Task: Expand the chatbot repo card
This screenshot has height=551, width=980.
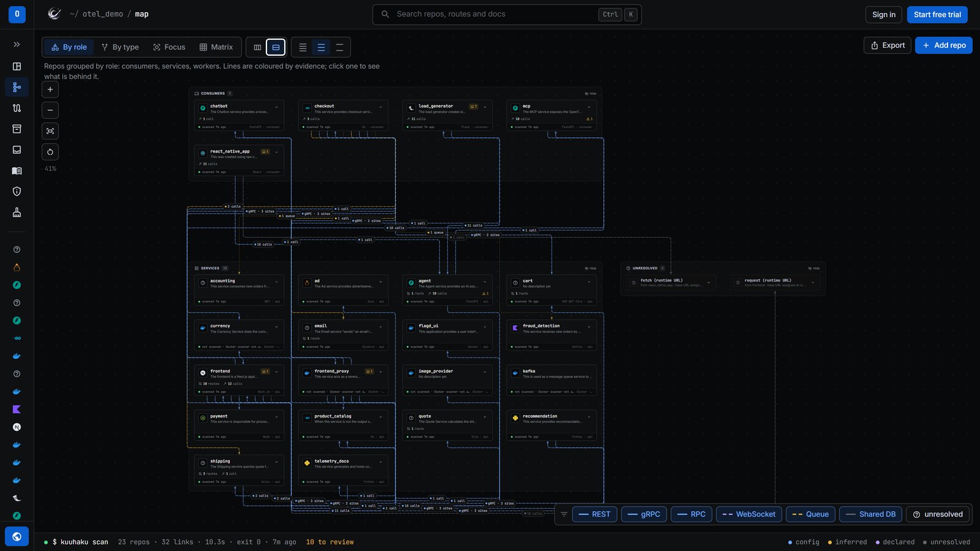Action: click(x=276, y=107)
